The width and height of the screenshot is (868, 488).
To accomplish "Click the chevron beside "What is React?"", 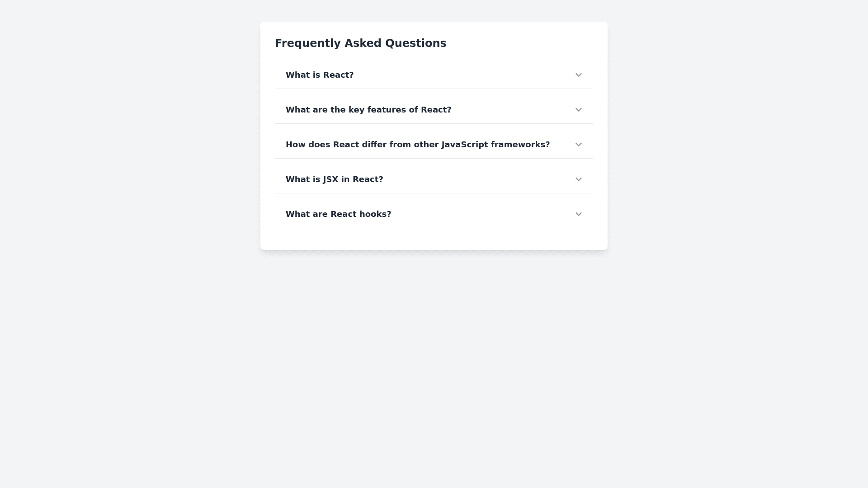I will (x=578, y=75).
